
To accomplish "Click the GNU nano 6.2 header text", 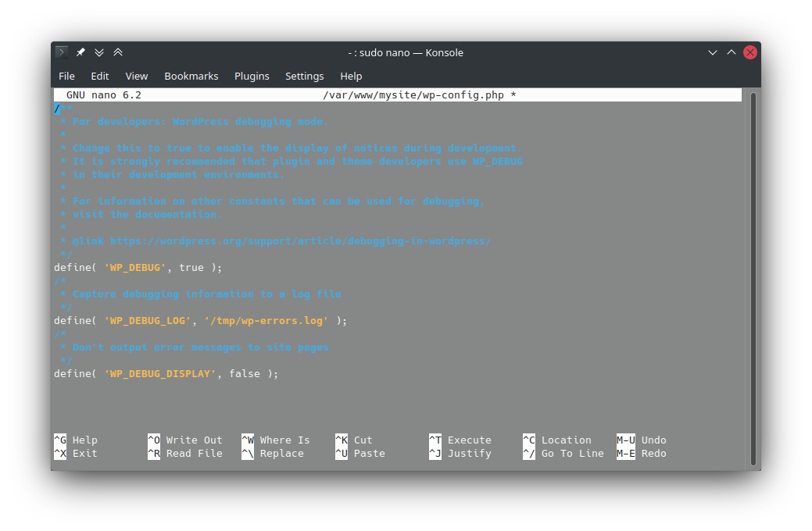I will click(x=104, y=94).
